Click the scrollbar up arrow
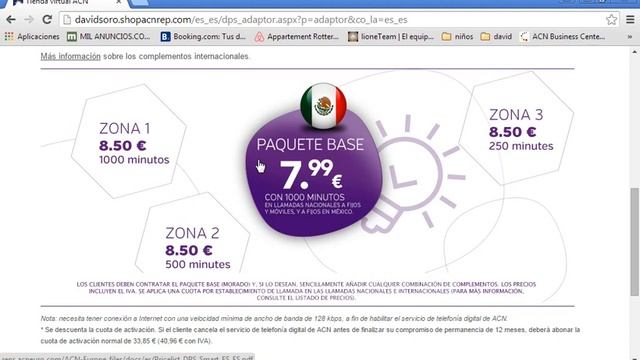 [x=634, y=52]
